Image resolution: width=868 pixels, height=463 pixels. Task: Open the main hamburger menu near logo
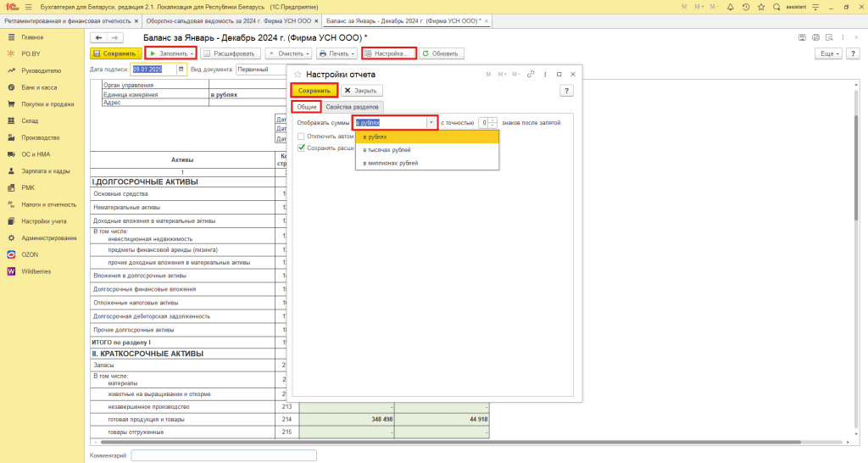[x=29, y=7]
